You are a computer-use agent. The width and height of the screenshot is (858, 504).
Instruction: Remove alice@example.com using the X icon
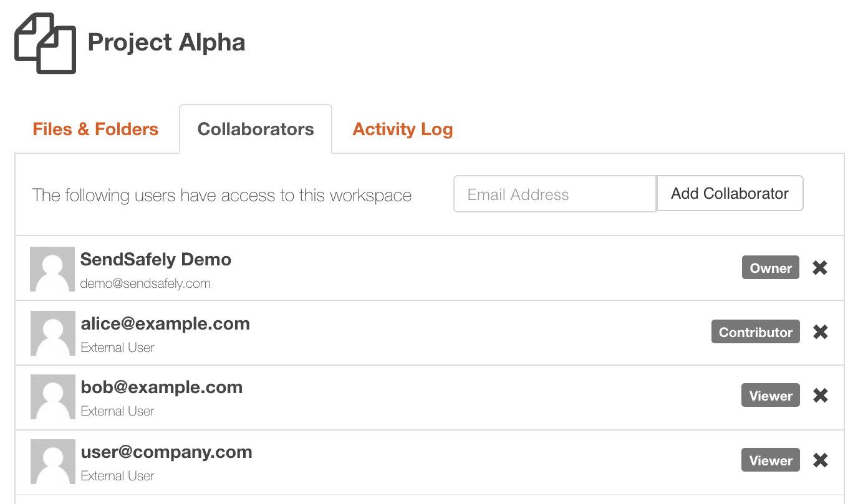[821, 332]
